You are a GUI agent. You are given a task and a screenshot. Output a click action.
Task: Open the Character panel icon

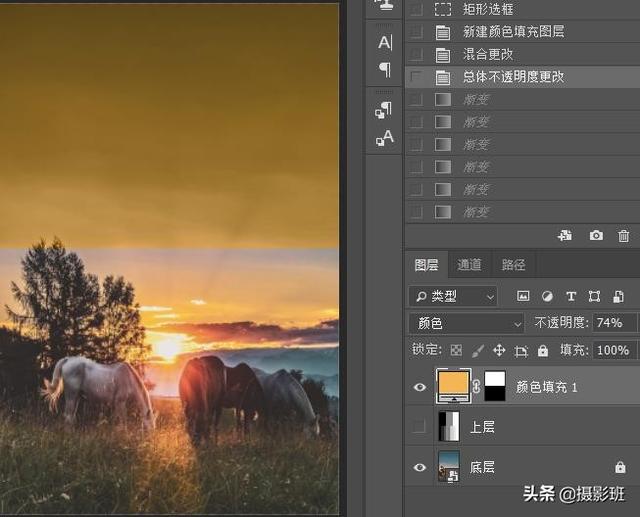pyautogui.click(x=385, y=42)
